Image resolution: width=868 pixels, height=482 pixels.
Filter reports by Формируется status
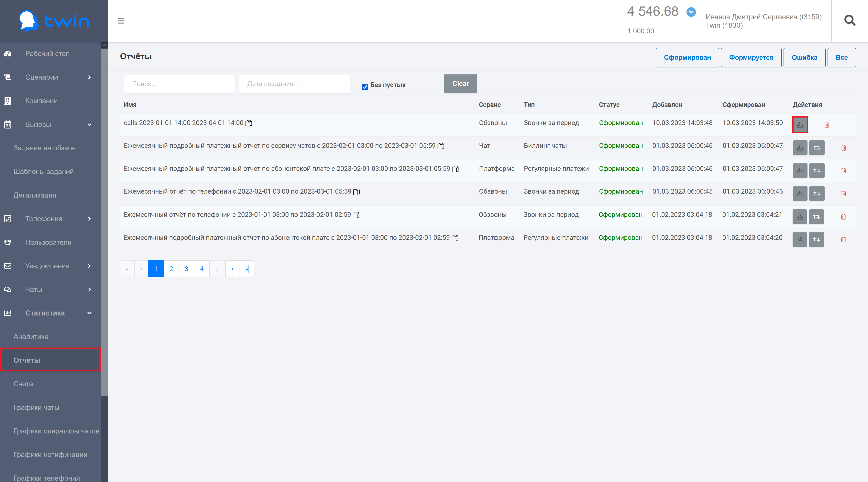[x=751, y=57]
